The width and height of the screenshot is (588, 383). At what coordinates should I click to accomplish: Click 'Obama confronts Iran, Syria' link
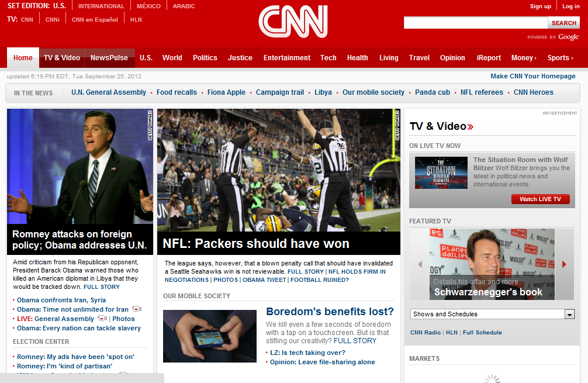pyautogui.click(x=61, y=300)
